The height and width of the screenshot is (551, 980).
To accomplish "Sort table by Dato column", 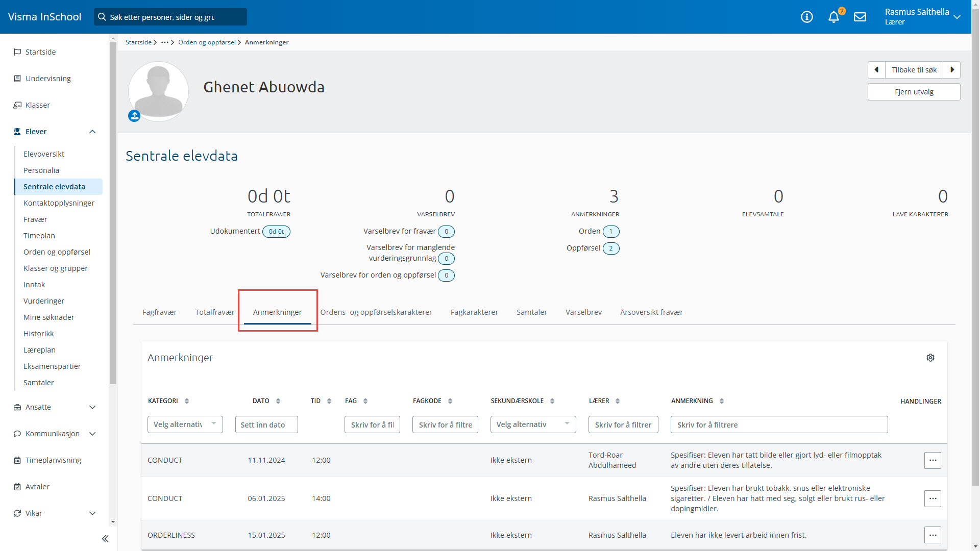I will pyautogui.click(x=278, y=401).
